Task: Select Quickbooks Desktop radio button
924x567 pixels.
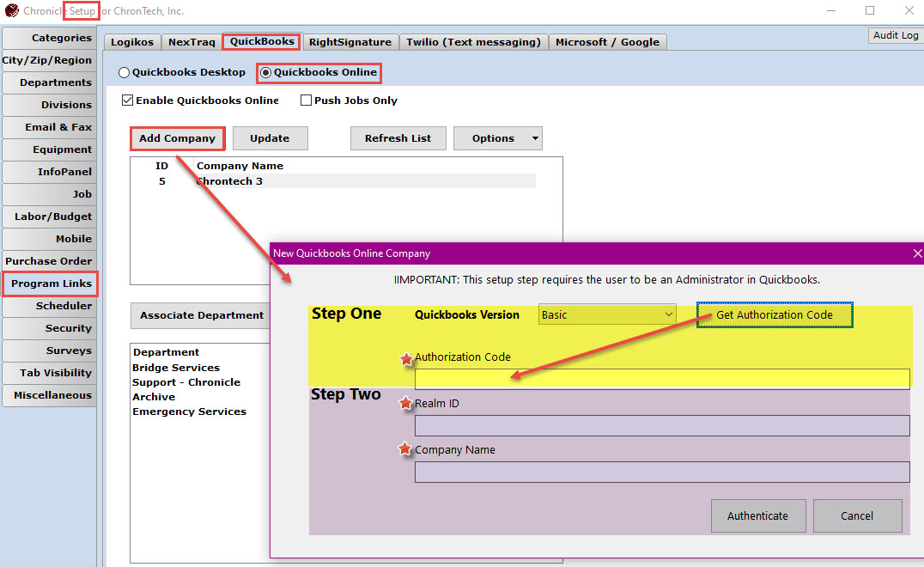Action: (x=124, y=72)
